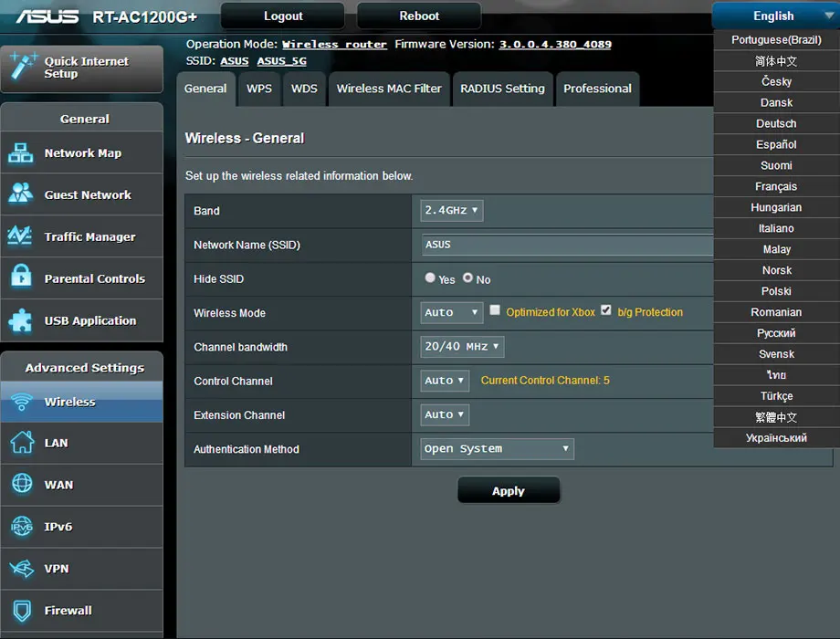This screenshot has width=840, height=639.
Task: Select No for Hide SSID
Action: click(467, 278)
